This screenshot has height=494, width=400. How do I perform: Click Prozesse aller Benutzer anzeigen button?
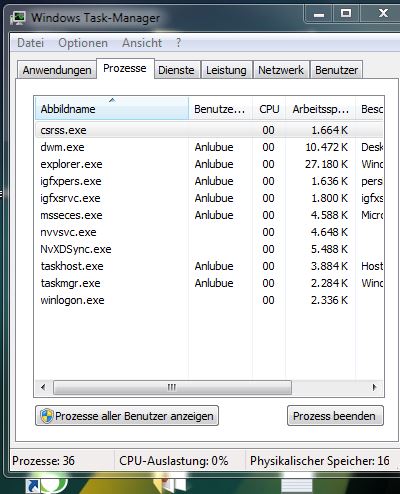pos(127,416)
